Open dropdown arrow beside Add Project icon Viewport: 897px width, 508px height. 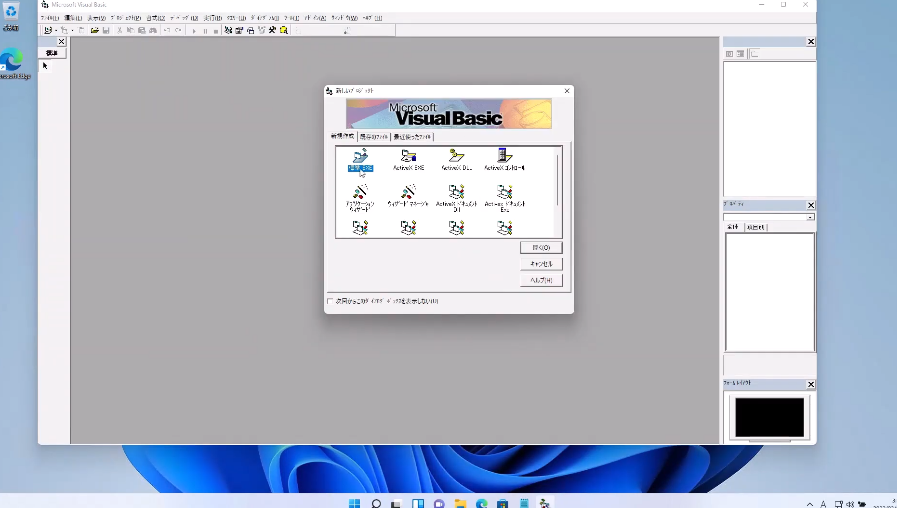tap(56, 31)
